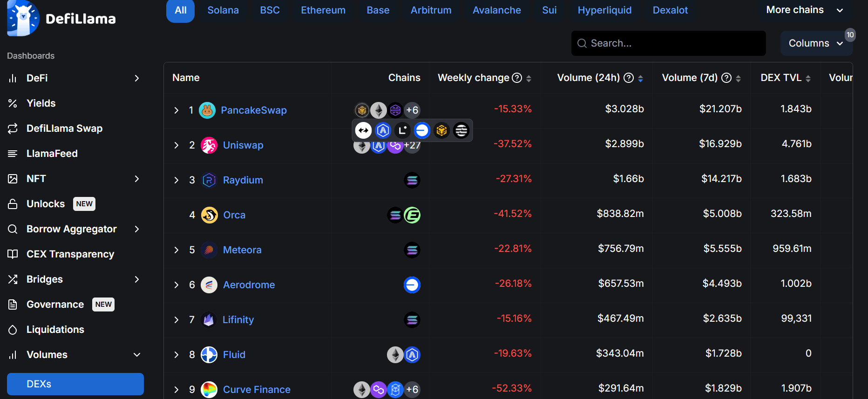Click the Weekly change help icon
This screenshot has width=868, height=399.
(x=517, y=78)
